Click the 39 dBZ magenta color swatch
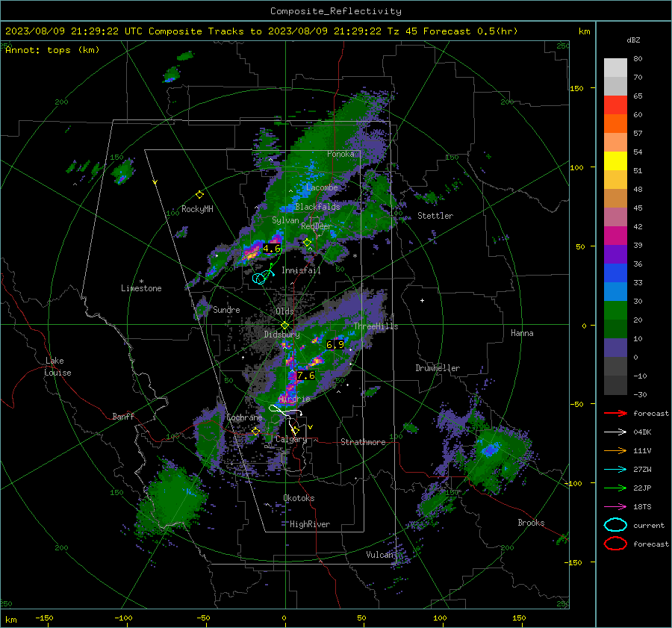 point(615,236)
